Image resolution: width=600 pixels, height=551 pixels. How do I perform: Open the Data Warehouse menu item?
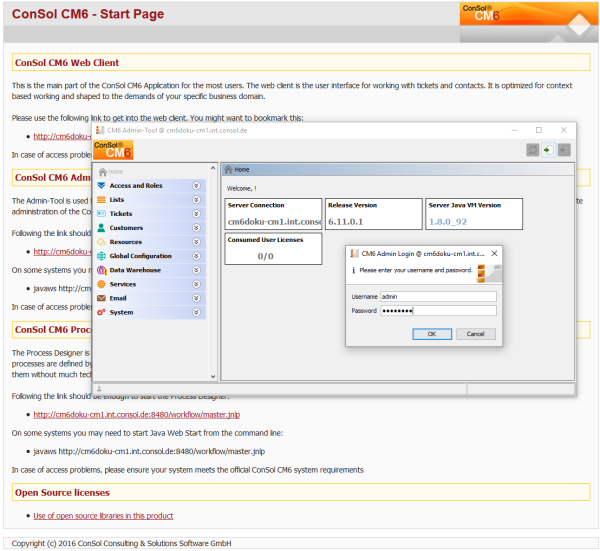coord(150,270)
